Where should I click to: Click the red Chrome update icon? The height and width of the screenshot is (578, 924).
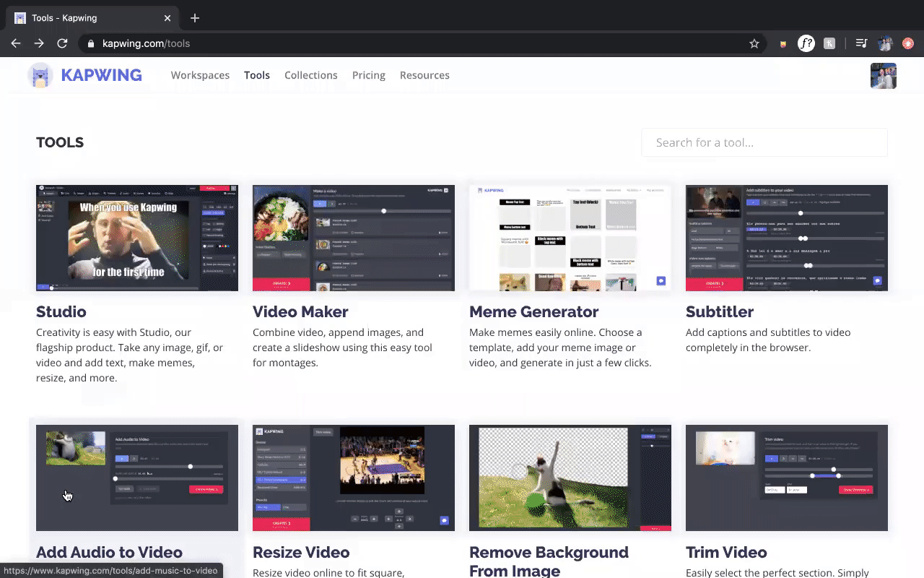pos(908,43)
